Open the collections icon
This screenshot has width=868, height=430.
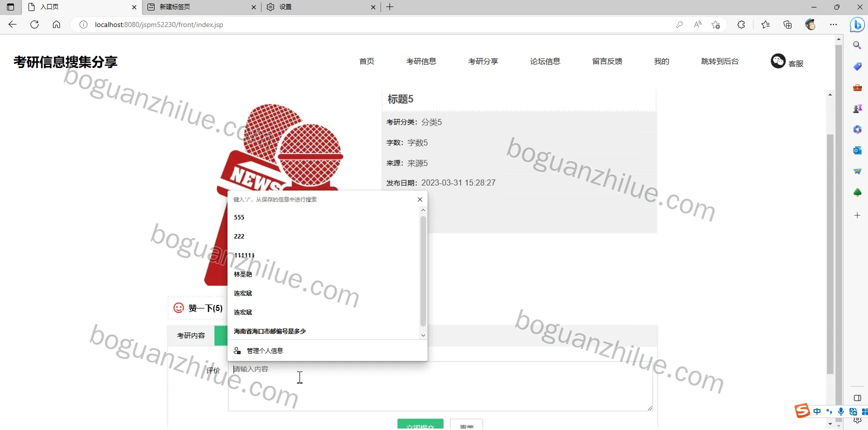click(x=787, y=24)
